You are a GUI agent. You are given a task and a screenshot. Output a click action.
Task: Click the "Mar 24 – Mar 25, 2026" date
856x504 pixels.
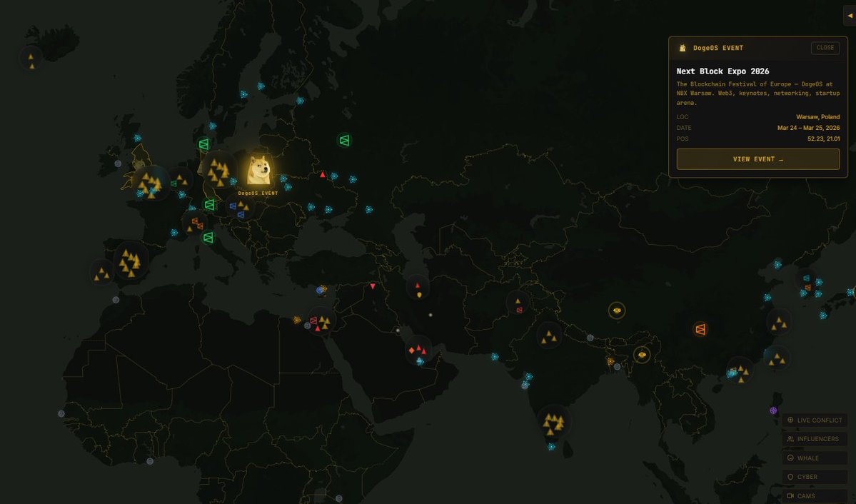(808, 128)
